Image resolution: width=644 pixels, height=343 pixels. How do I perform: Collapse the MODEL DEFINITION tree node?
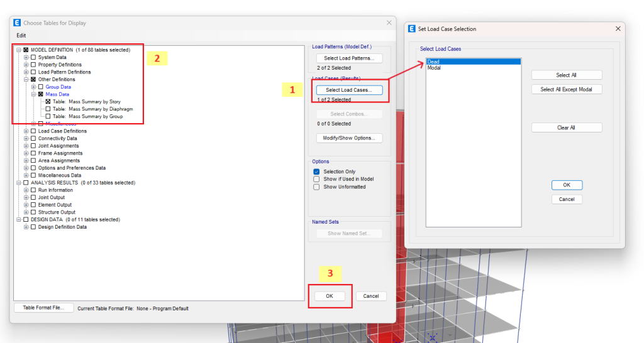(x=19, y=50)
